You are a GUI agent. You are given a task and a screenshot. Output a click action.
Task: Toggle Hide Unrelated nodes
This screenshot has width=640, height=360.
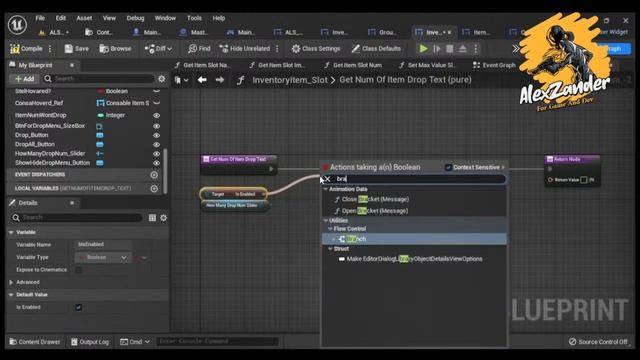click(x=245, y=49)
